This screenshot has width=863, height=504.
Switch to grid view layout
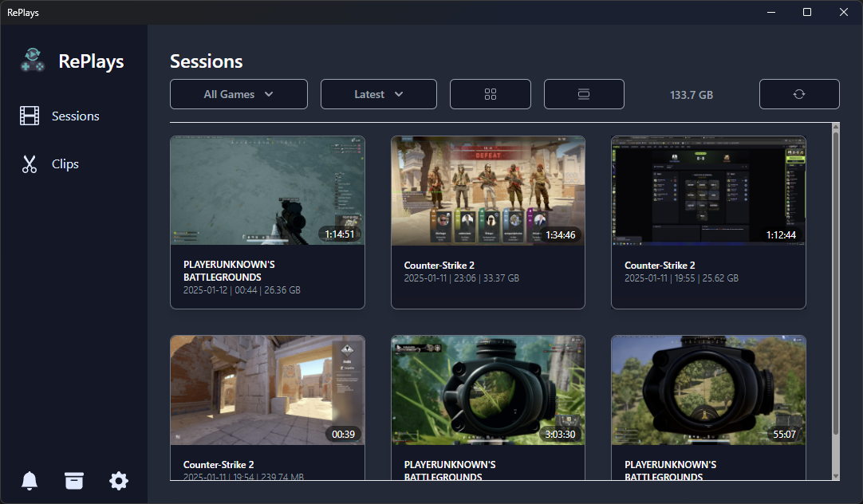490,94
